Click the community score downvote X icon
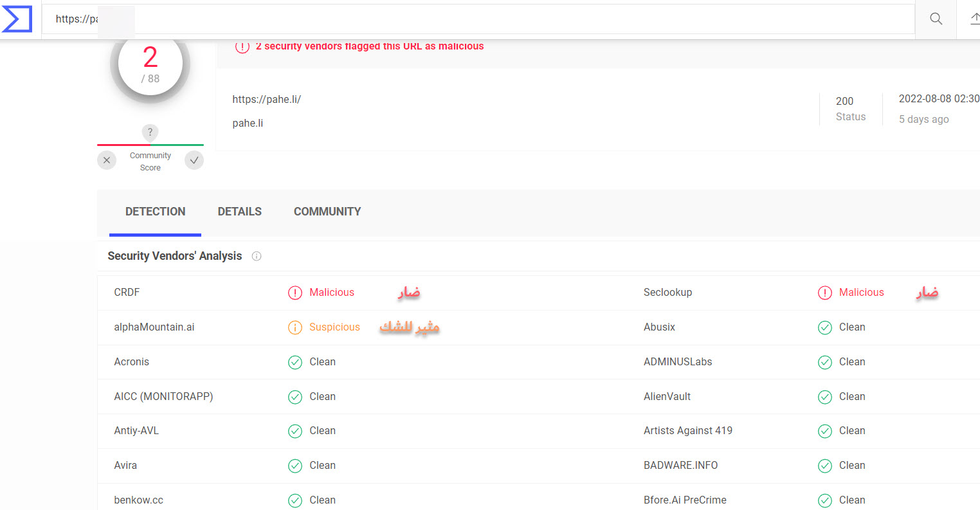Image resolution: width=980 pixels, height=510 pixels. pyautogui.click(x=107, y=160)
